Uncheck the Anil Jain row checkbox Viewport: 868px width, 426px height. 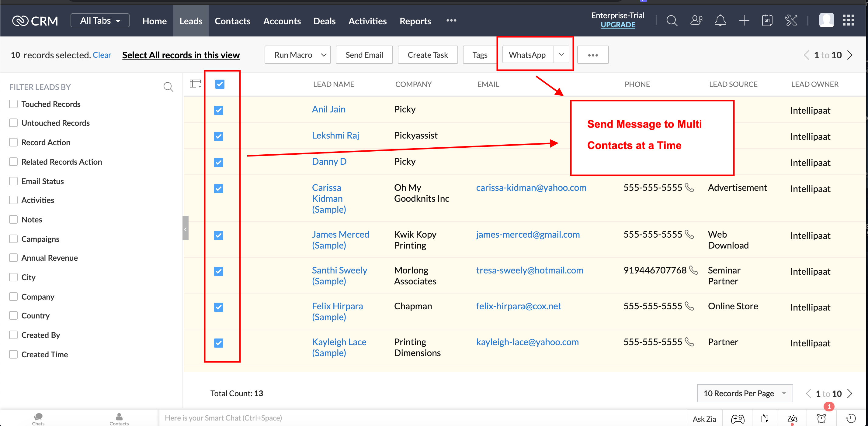pyautogui.click(x=219, y=110)
